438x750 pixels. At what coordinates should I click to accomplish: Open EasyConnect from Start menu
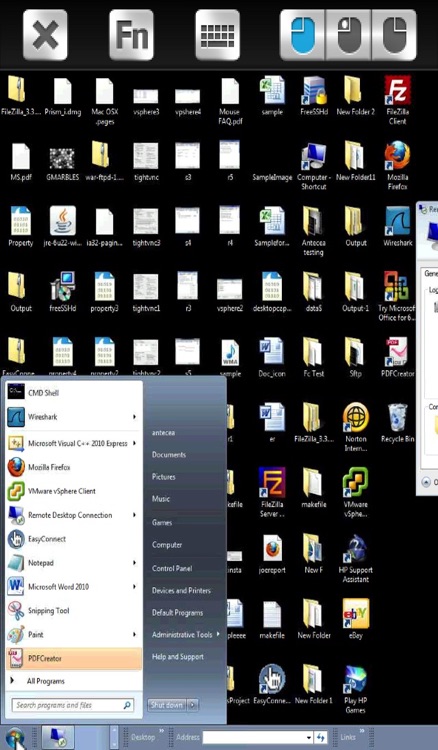[x=74, y=539]
